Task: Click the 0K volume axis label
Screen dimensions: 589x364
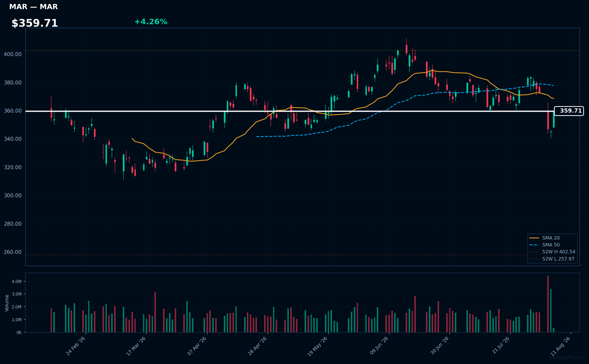Action: click(x=19, y=332)
